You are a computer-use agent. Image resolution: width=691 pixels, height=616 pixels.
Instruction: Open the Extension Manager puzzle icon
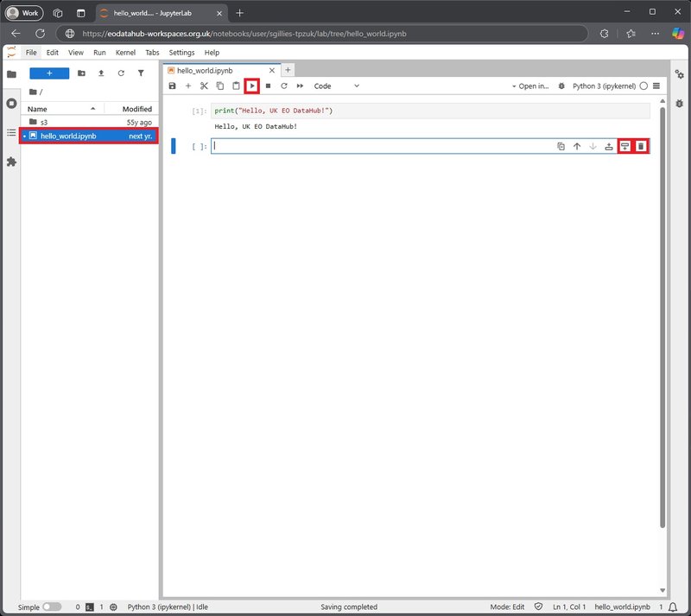(11, 162)
